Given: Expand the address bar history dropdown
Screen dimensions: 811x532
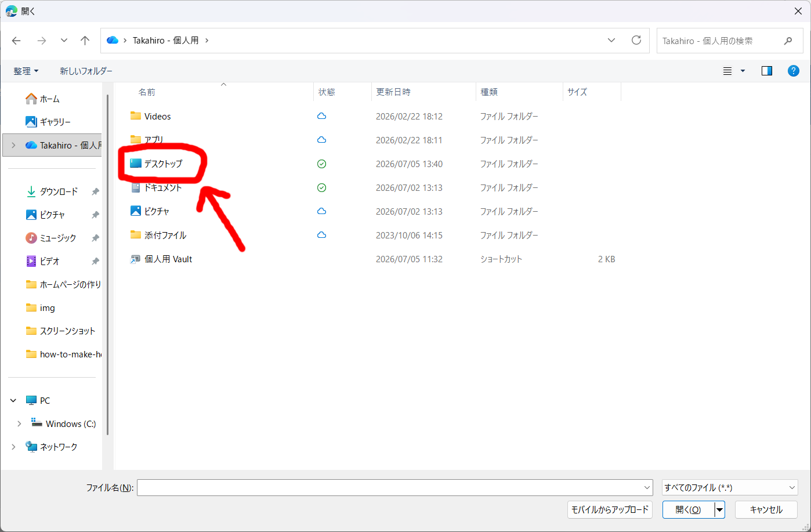Looking at the screenshot, I should point(611,41).
